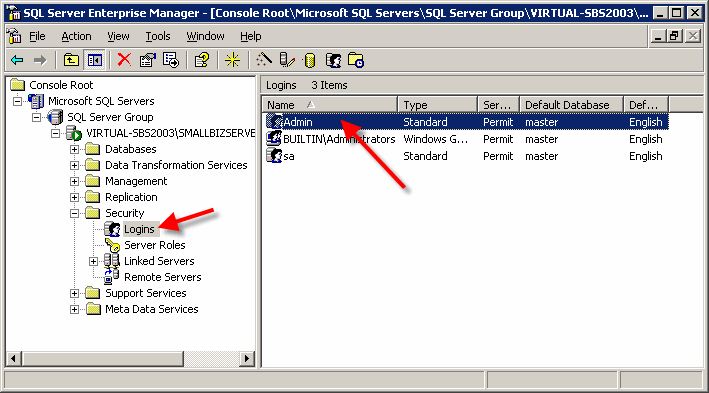The height and width of the screenshot is (393, 709).
Task: Click the New Login toolbar icon
Action: coord(333,60)
